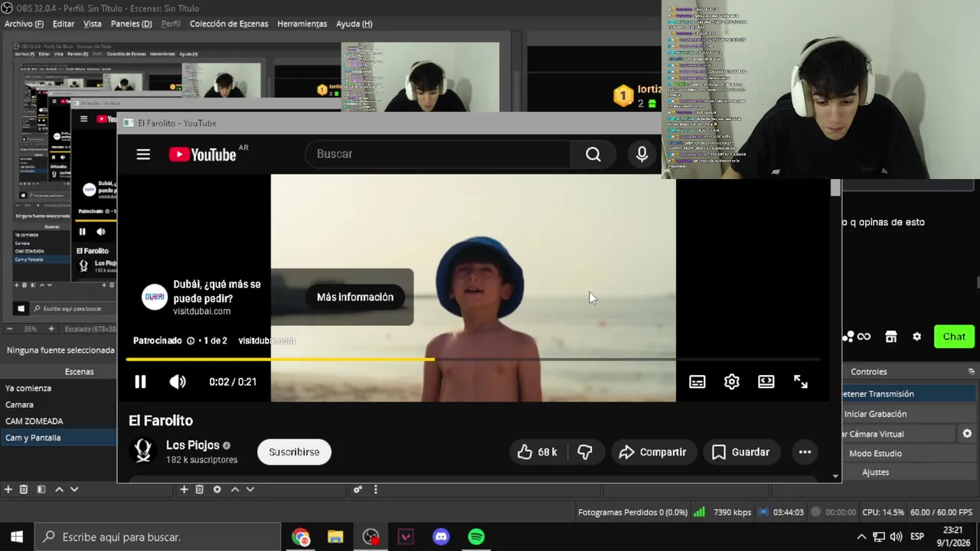
Task: Click the Dubai advertiser logo
Action: [x=155, y=297]
